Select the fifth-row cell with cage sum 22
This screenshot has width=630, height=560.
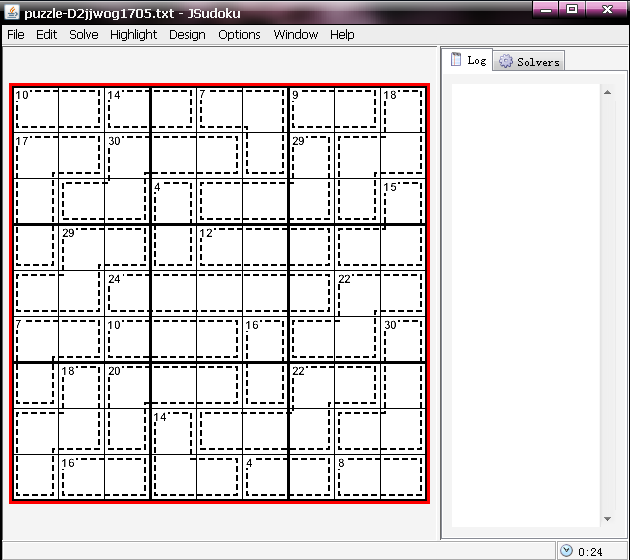(357, 293)
